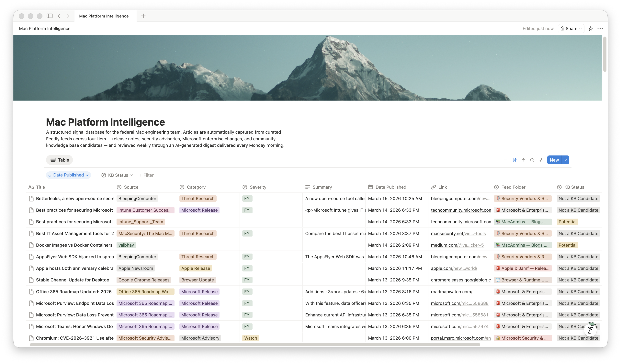Add a filter using the Filter link

click(146, 175)
